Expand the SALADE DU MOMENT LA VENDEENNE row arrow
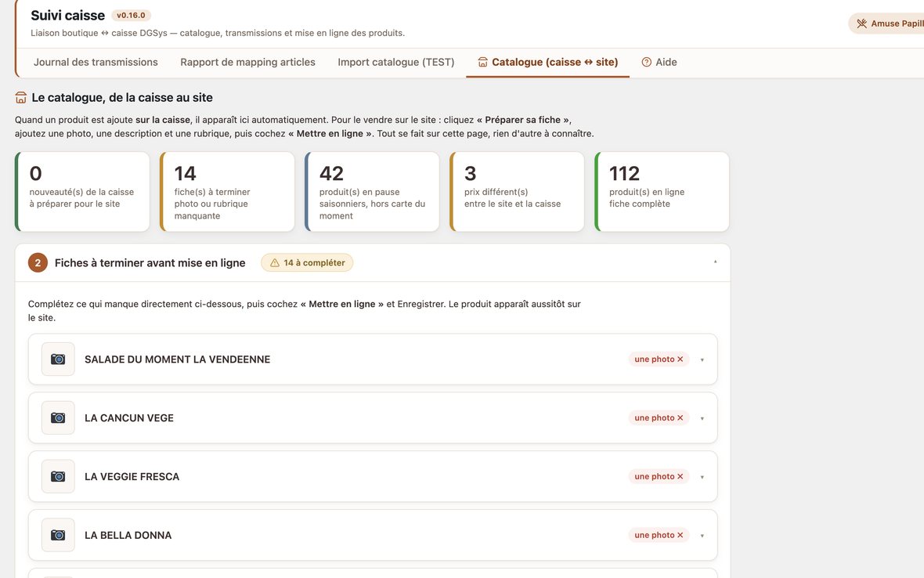 (702, 359)
